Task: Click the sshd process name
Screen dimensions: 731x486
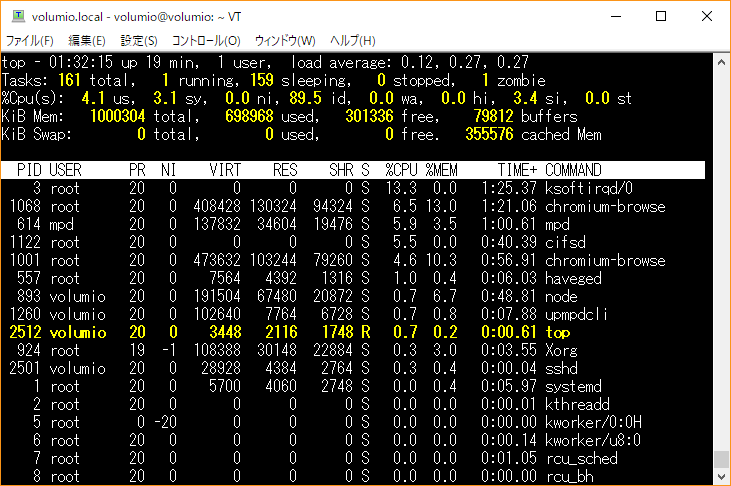Action: 561,368
